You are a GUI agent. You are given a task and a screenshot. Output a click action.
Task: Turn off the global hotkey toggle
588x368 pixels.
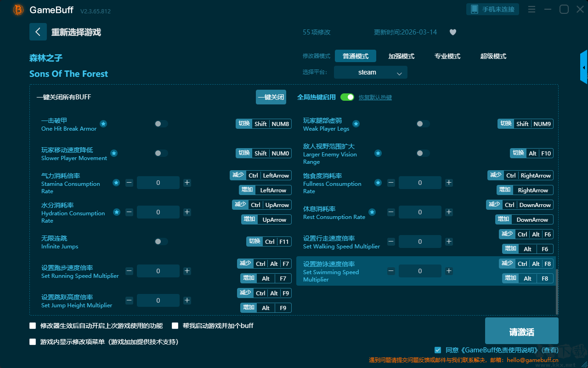click(347, 97)
